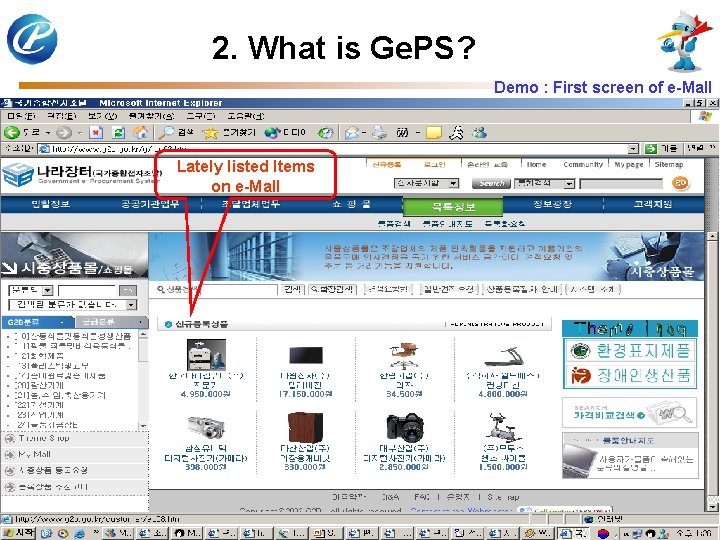The width and height of the screenshot is (720, 540).
Task: Click the product search input field
Action: [x=239, y=289]
